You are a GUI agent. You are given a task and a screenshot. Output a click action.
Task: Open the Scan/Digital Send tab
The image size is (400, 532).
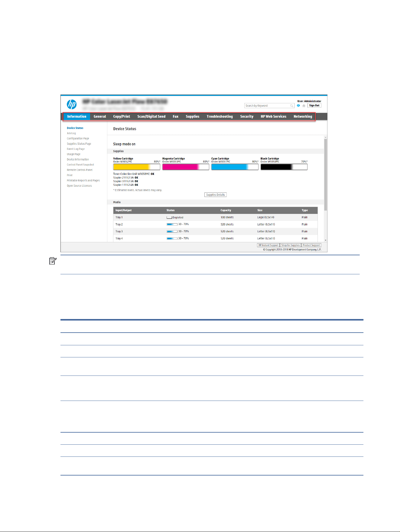(x=151, y=117)
